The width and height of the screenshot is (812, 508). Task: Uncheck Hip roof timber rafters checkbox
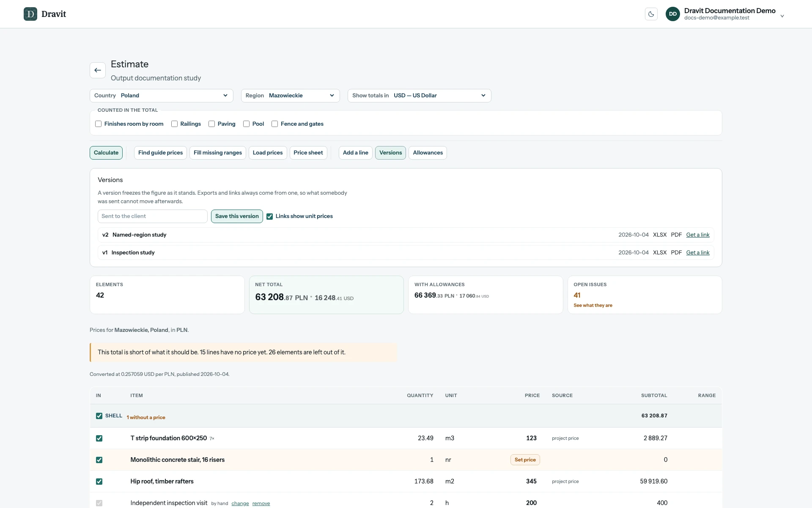99,482
